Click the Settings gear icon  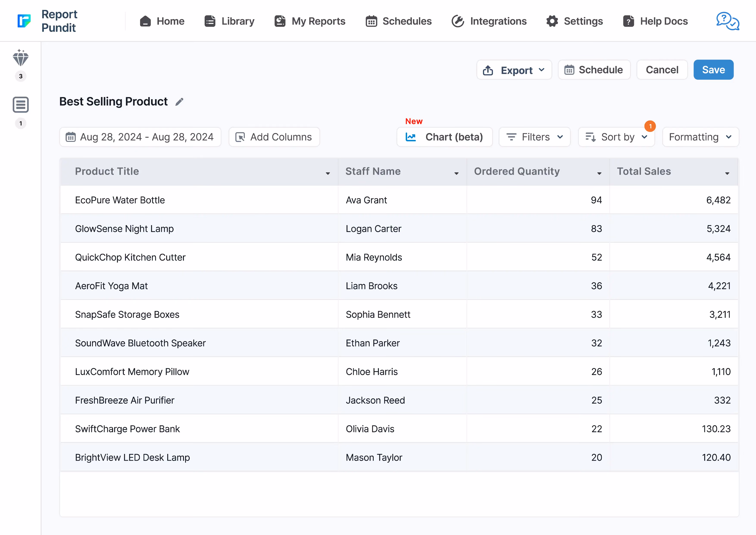tap(552, 21)
